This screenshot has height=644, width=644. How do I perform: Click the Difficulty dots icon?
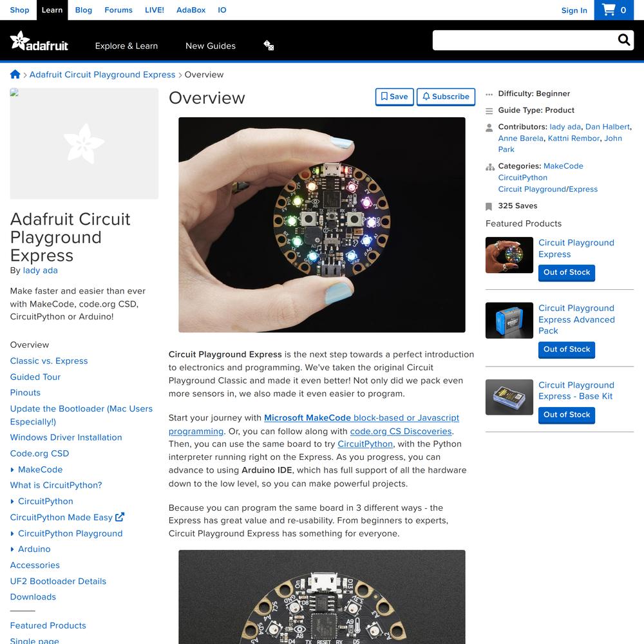point(489,95)
